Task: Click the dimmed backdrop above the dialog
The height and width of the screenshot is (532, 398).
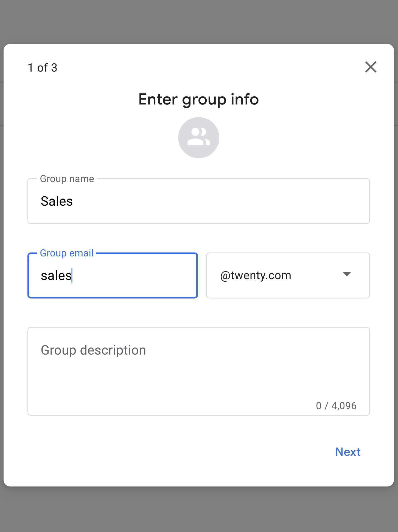Action: coord(199,21)
